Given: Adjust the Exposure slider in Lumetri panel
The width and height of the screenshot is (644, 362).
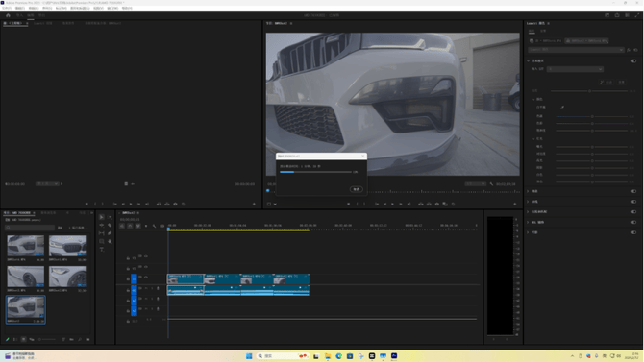Looking at the screenshot, I should [592, 147].
